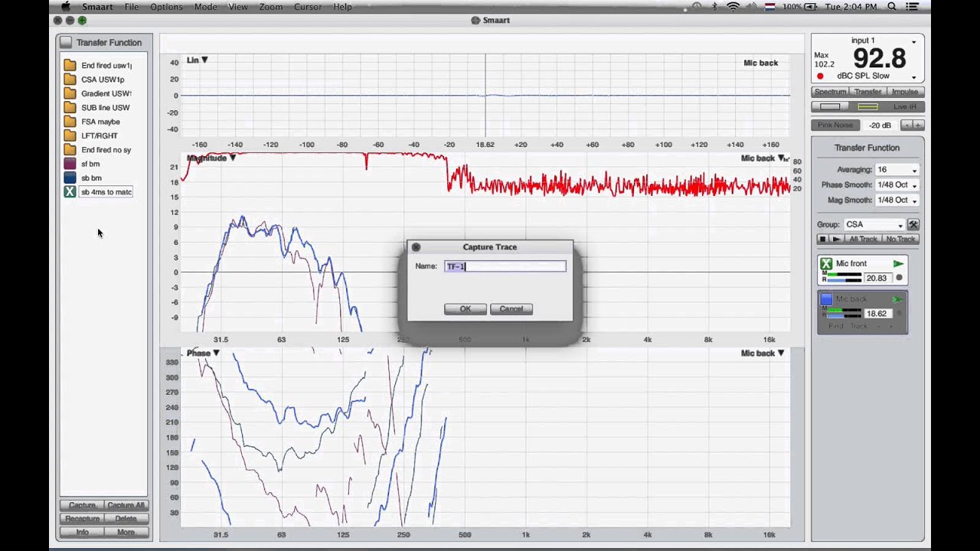Toggle the Mic front trace X checkbox
The height and width of the screenshot is (551, 980).
pos(826,263)
